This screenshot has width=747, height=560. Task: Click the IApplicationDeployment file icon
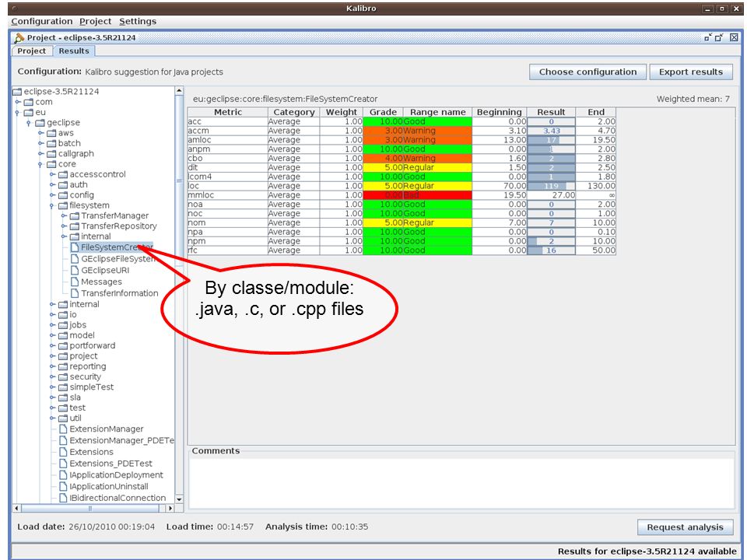tap(63, 474)
